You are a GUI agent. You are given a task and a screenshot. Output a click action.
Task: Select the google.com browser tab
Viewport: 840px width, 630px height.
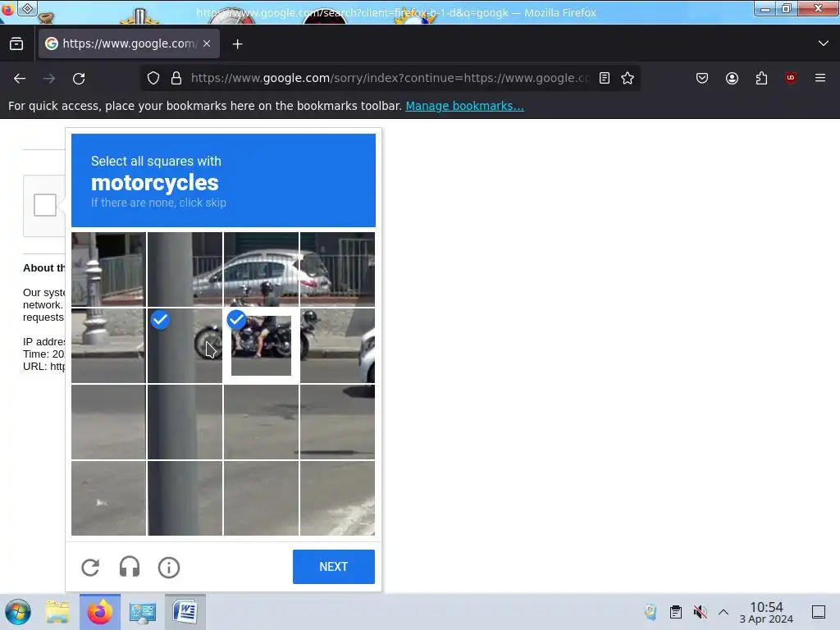(129, 43)
